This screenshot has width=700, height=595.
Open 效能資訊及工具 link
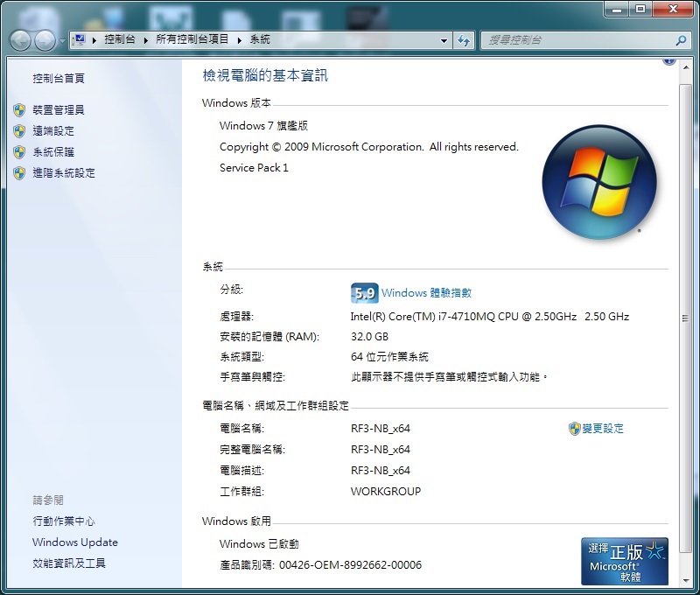pos(69,563)
